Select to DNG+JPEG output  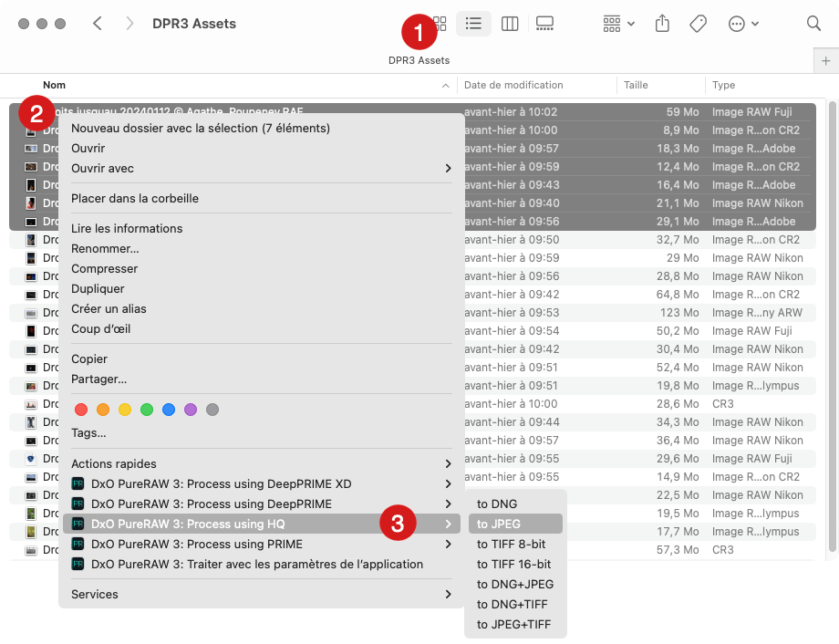pos(515,584)
